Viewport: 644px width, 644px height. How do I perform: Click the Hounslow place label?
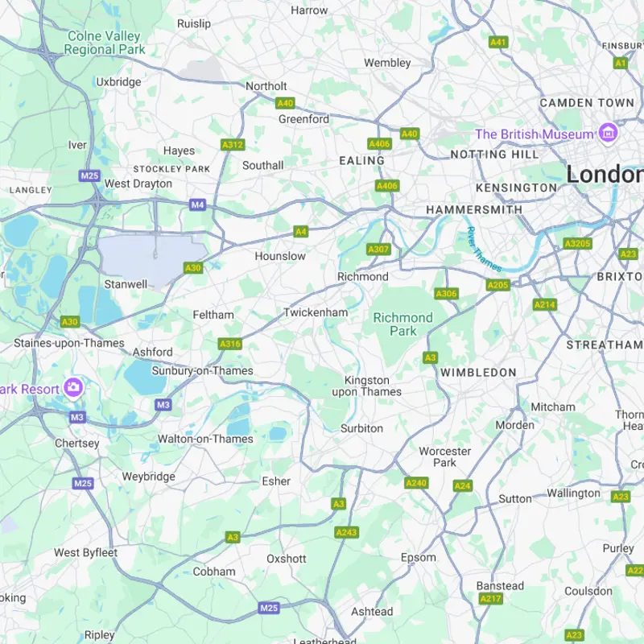coord(280,256)
